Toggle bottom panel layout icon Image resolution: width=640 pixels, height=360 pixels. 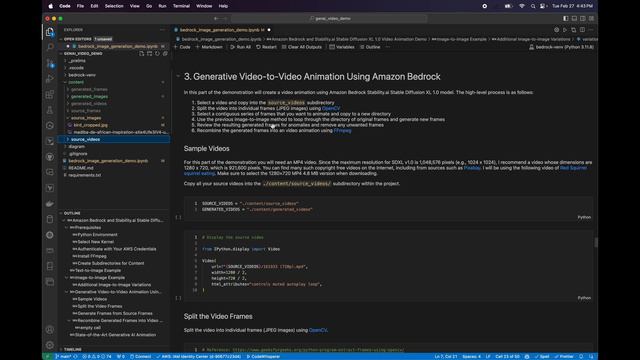click(x=574, y=18)
